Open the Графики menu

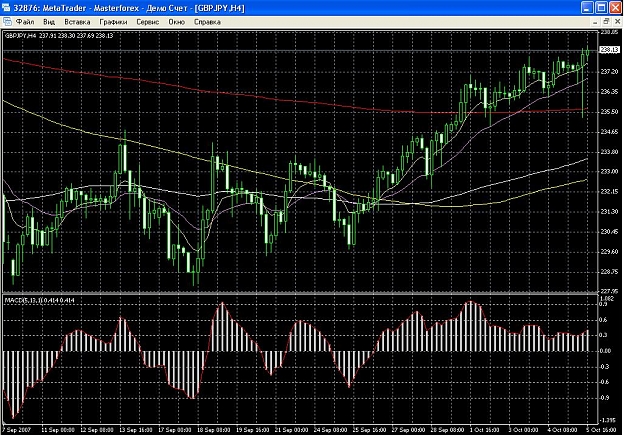click(113, 22)
